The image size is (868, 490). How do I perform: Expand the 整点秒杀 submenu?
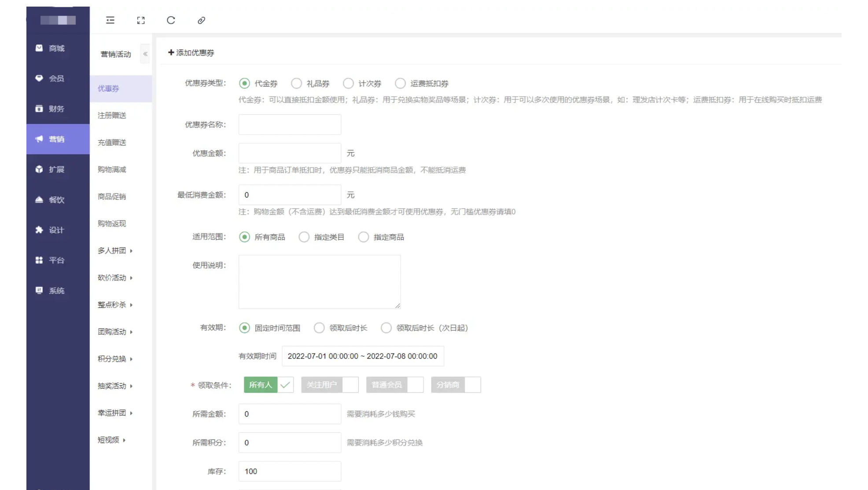tap(115, 305)
